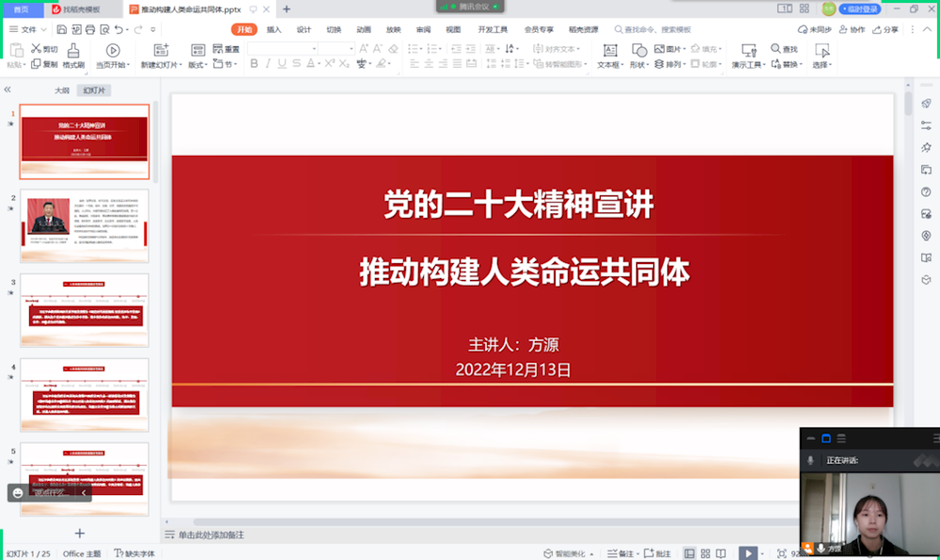Image resolution: width=940 pixels, height=560 pixels.
Task: Toggle bold formatting
Action: pyautogui.click(x=254, y=63)
